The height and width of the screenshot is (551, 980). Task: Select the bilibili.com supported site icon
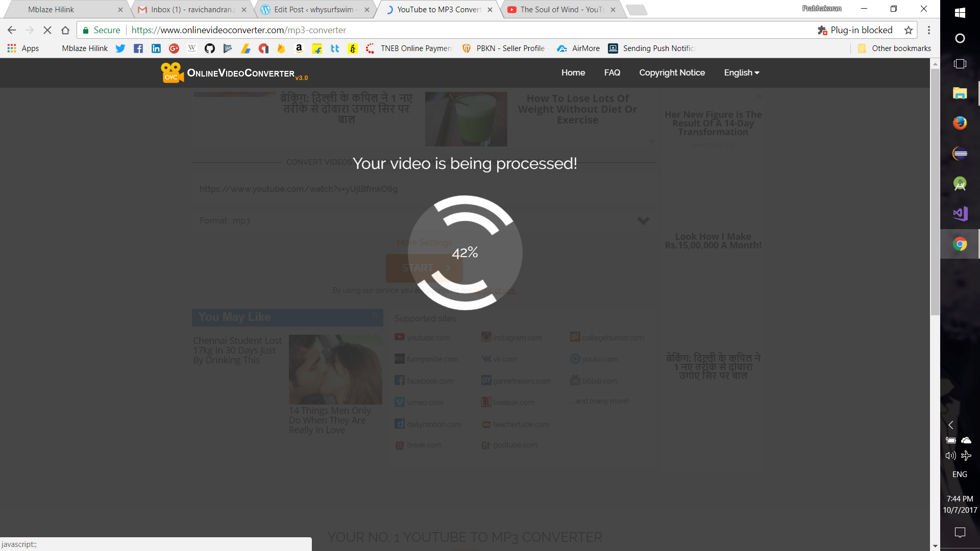tap(575, 381)
